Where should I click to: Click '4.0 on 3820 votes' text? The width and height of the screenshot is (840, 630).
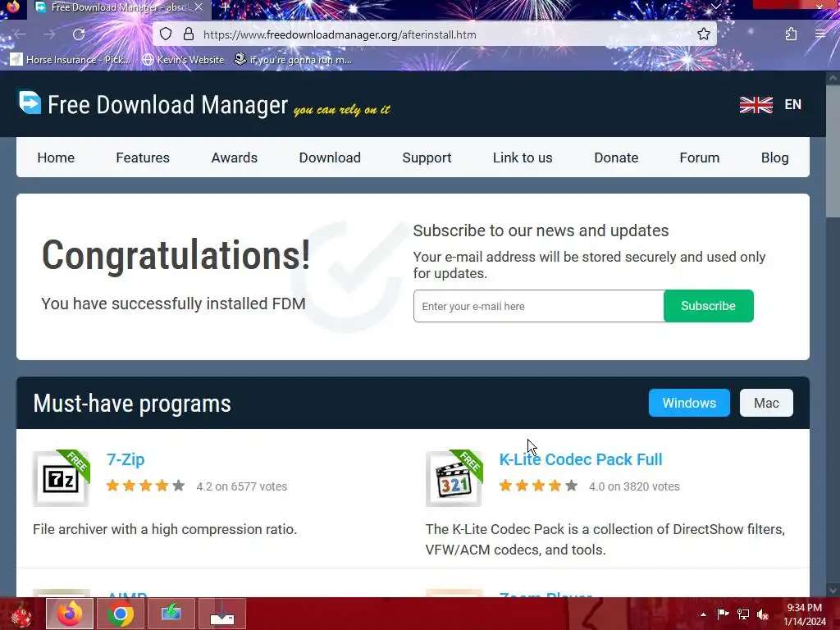click(x=634, y=486)
